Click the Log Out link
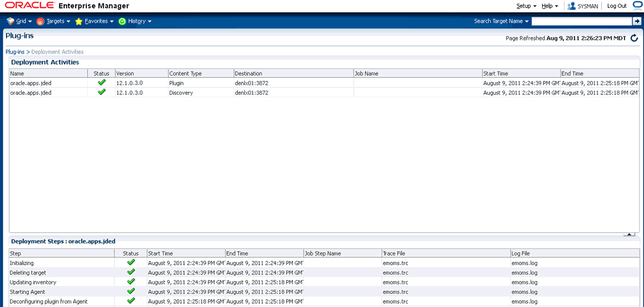 tap(616, 6)
